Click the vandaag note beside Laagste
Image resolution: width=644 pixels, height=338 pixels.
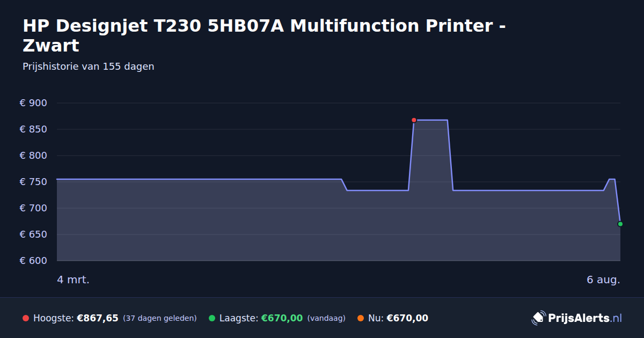click(x=326, y=318)
